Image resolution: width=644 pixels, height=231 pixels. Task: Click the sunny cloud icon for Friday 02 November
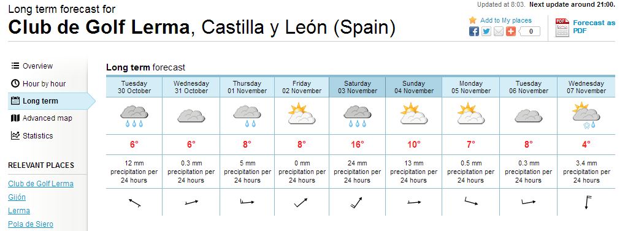click(x=302, y=113)
